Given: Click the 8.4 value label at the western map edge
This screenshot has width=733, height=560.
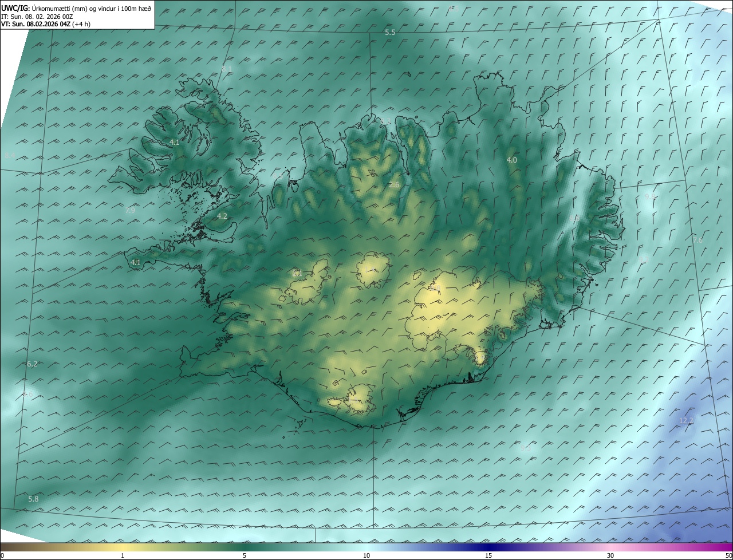Looking at the screenshot, I should pyautogui.click(x=10, y=156).
